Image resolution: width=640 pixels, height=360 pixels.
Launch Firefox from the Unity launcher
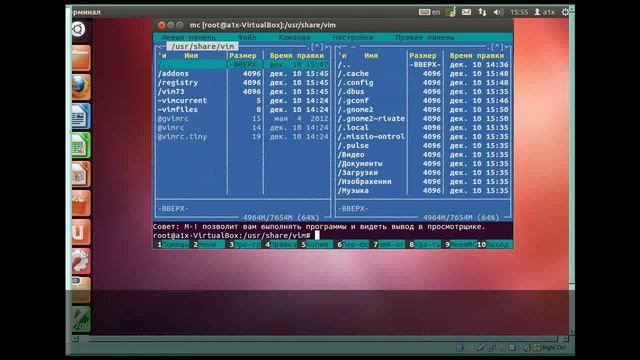pyautogui.click(x=81, y=87)
